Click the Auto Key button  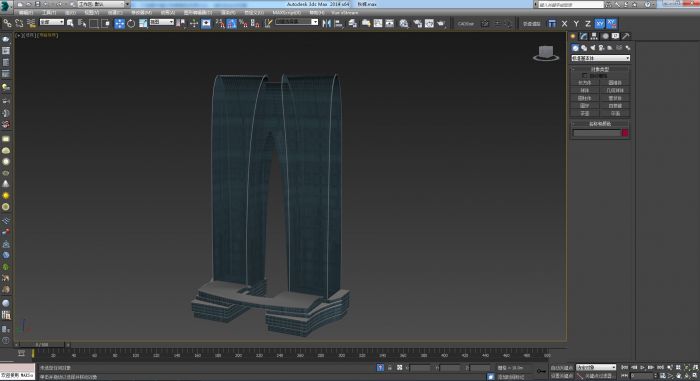point(562,368)
